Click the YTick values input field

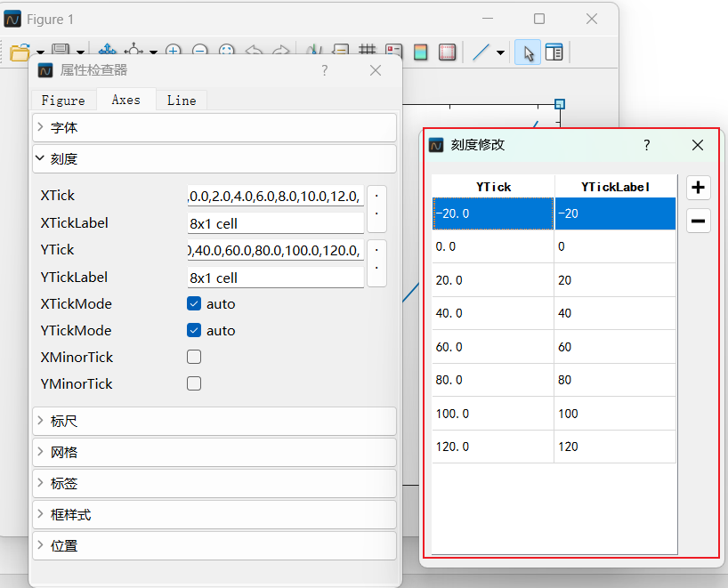pos(276,250)
